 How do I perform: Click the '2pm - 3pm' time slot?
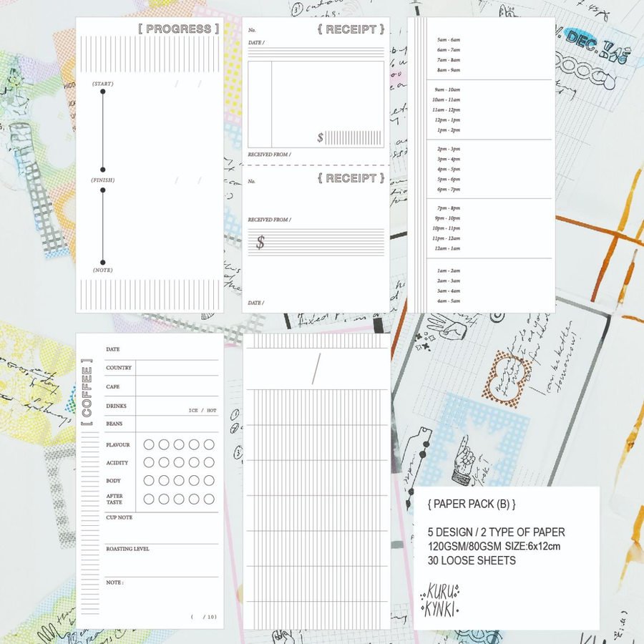click(x=449, y=149)
